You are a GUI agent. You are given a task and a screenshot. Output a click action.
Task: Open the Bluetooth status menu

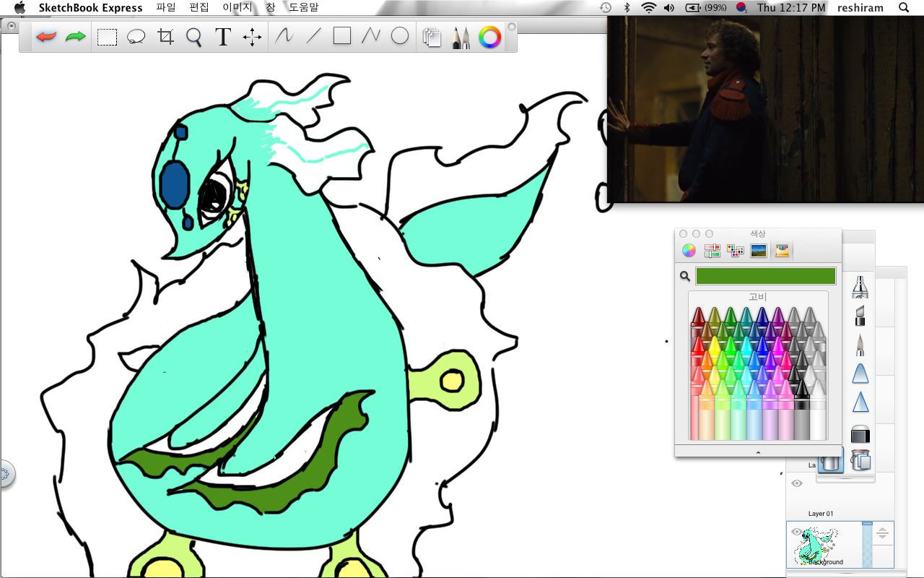(627, 7)
